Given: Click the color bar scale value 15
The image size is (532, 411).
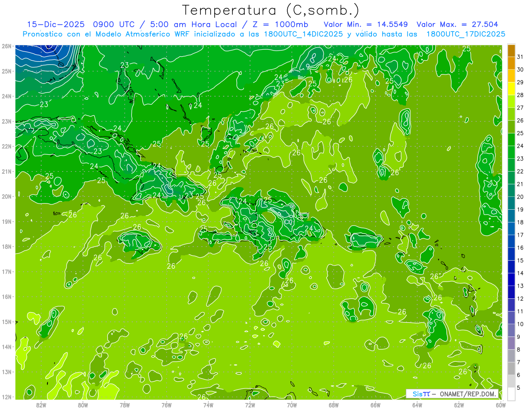Looking at the screenshot, I should click(x=520, y=260).
